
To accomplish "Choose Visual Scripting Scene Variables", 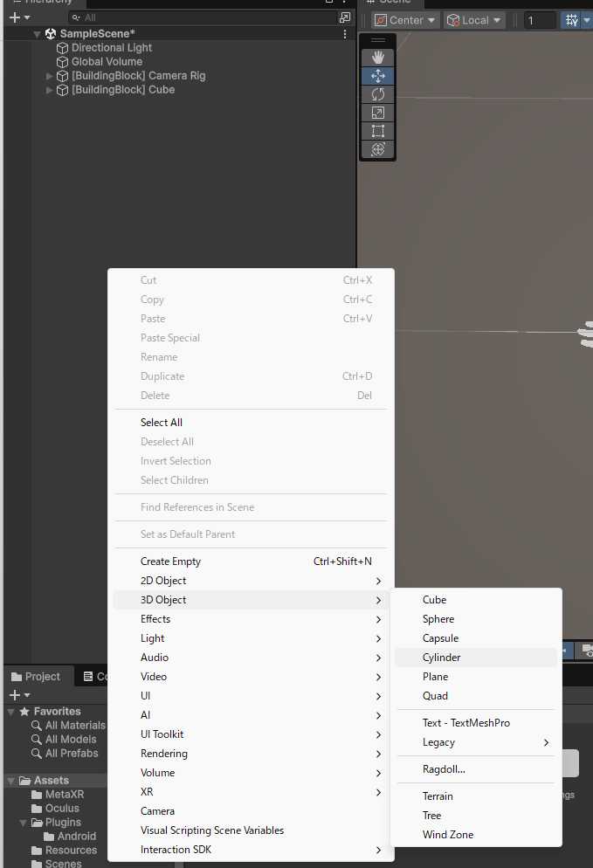I will coord(251,830).
